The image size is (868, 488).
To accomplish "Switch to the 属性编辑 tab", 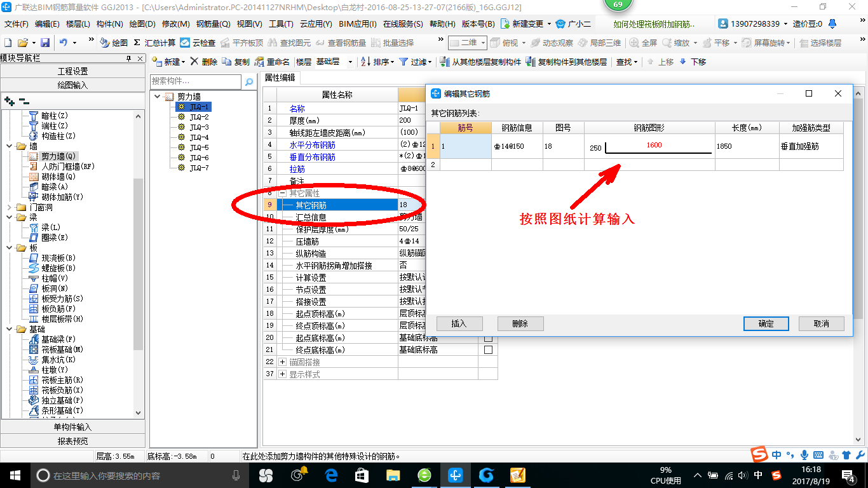I will 280,78.
